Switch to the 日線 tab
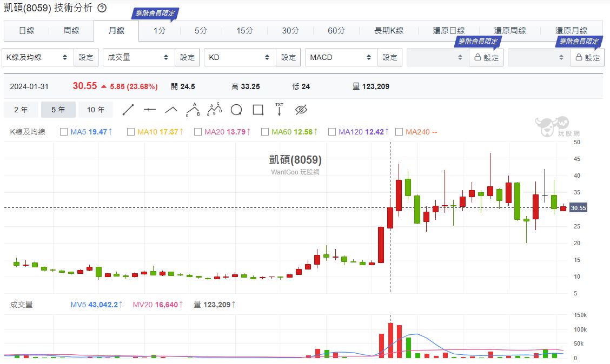This screenshot has height=364, width=610. coord(26,31)
